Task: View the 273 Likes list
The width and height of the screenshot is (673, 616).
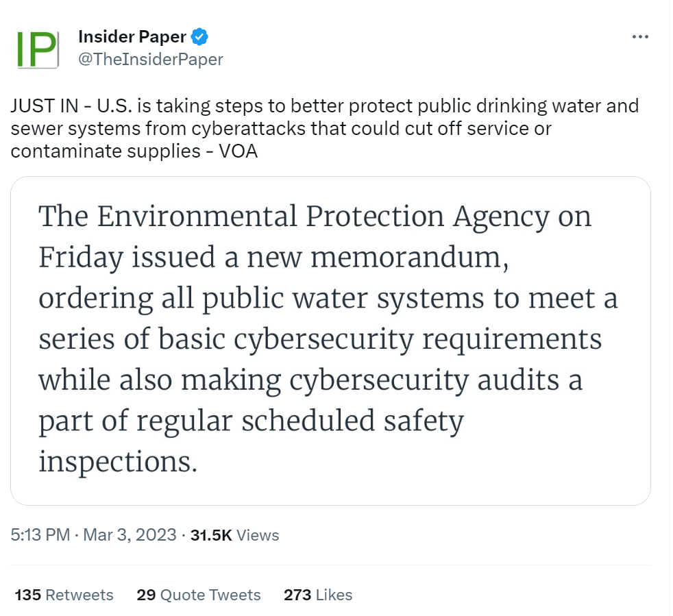Action: point(318,595)
